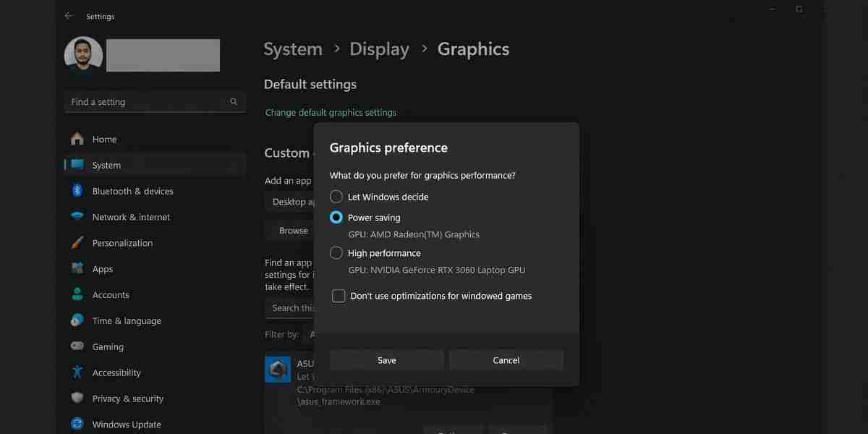Viewport: 868px width, 434px height.
Task: Click the System monitor icon
Action: tap(77, 165)
